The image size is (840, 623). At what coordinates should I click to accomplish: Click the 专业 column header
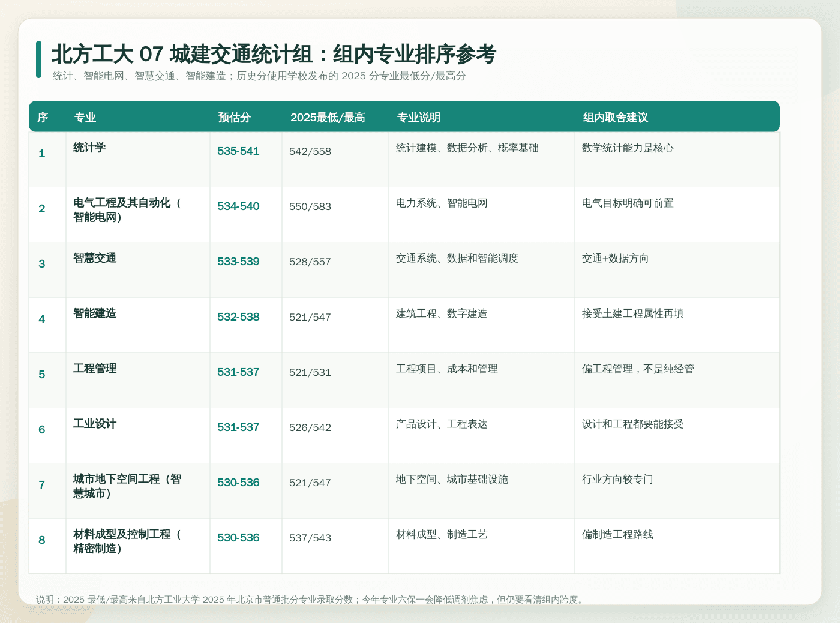pos(85,117)
